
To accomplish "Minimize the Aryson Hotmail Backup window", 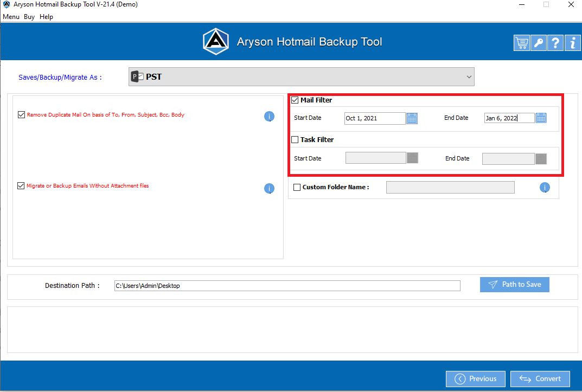I will click(522, 5).
